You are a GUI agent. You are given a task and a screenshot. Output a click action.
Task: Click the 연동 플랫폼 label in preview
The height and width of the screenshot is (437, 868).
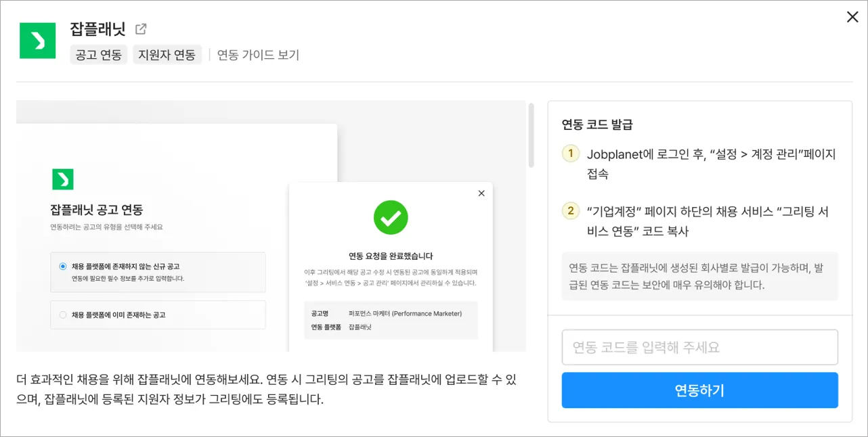tap(326, 327)
